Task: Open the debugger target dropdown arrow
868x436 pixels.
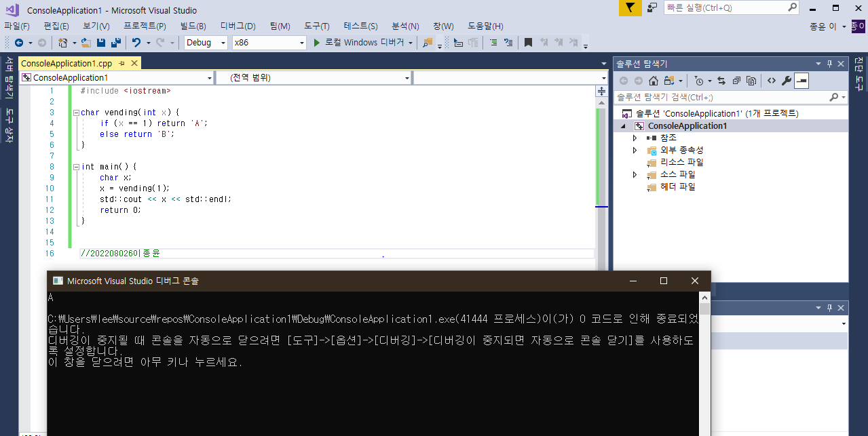Action: point(411,43)
